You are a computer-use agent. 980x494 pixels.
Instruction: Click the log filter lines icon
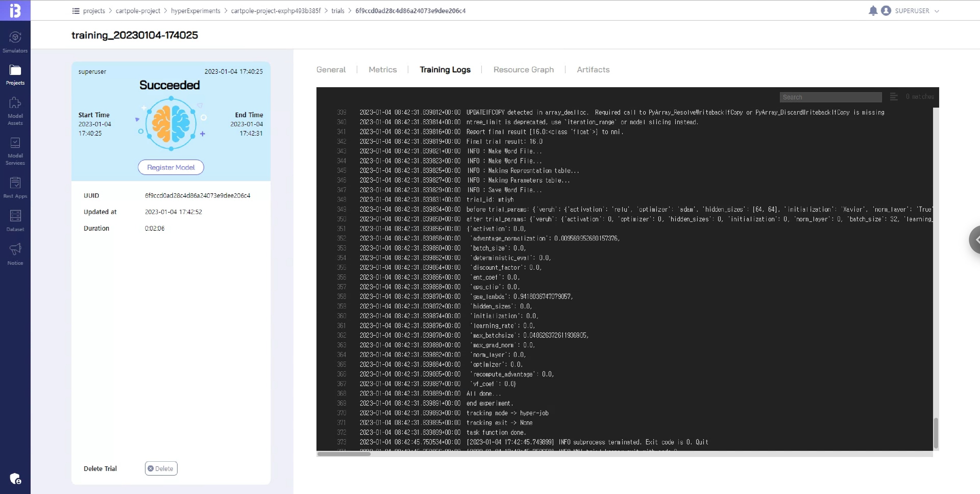click(894, 97)
